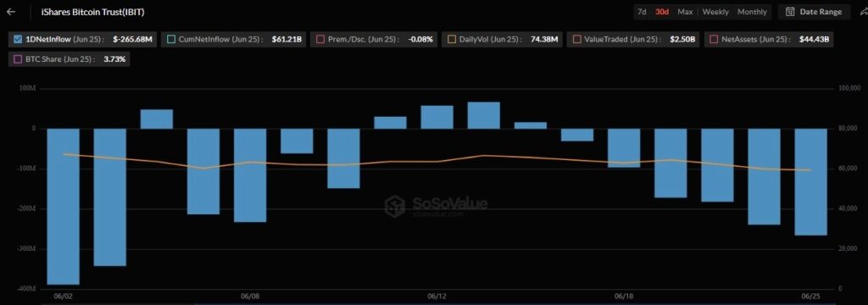
Task: Click the 06/08 x-axis date label
Action: 250,297
